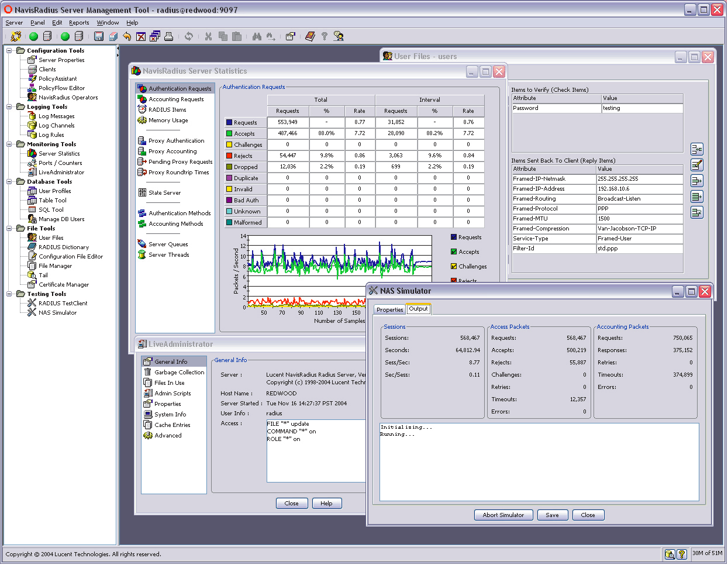Click Help in the LiveAdministrator window

(326, 504)
